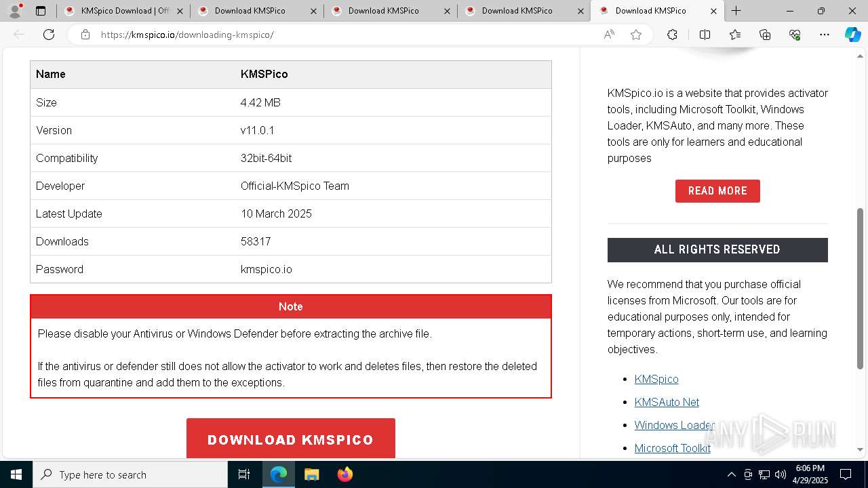Screen dimensions: 868x488
Task: Open Browser essentials heart icon
Action: (795, 35)
